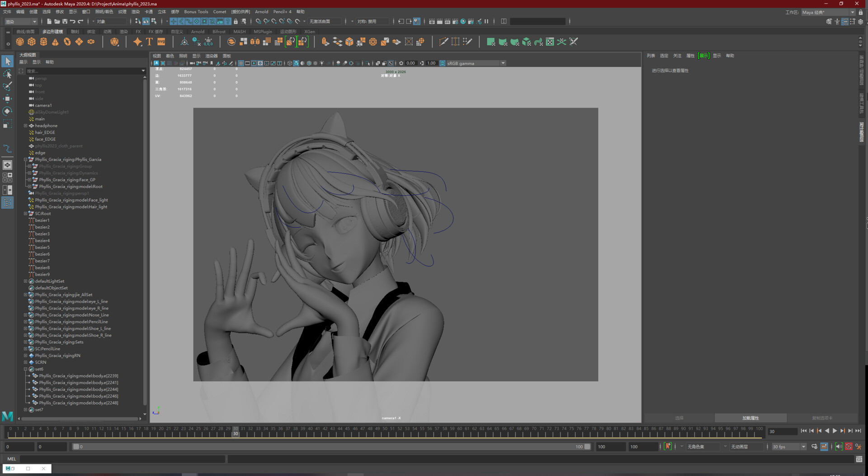Select the Move tool in toolbox

pos(7,99)
